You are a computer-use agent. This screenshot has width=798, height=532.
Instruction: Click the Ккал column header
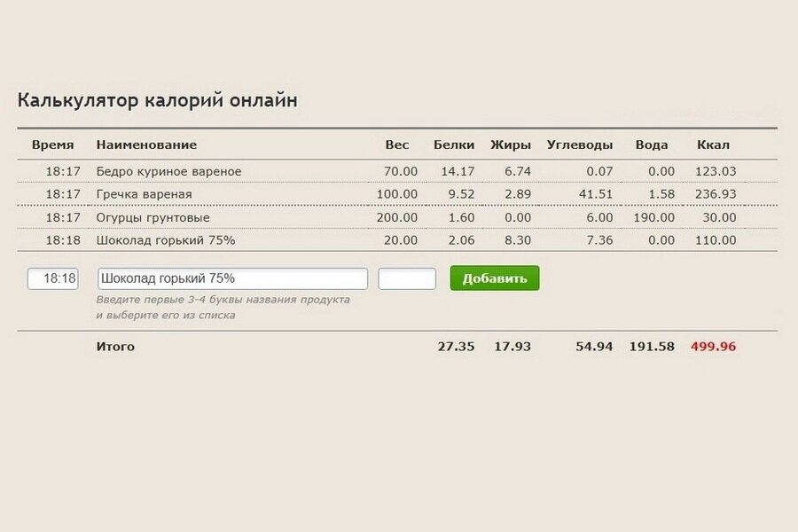pyautogui.click(x=713, y=145)
